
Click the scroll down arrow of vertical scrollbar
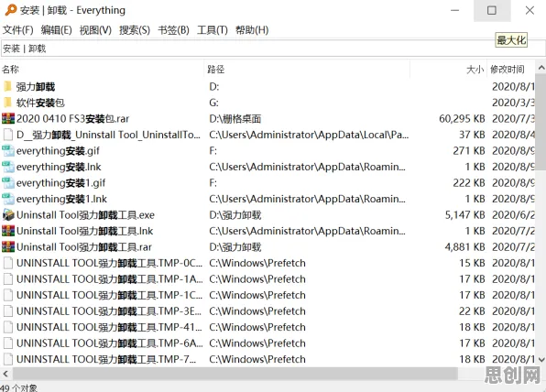click(541, 360)
